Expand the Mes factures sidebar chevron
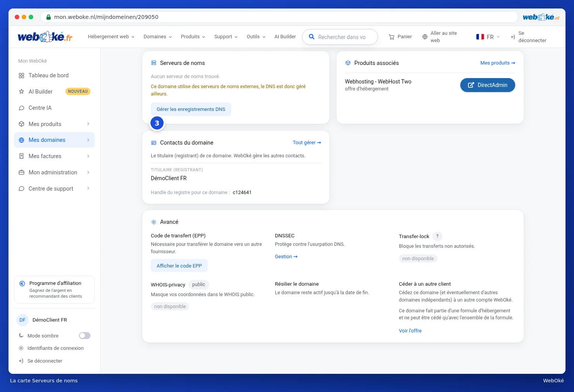 88,156
